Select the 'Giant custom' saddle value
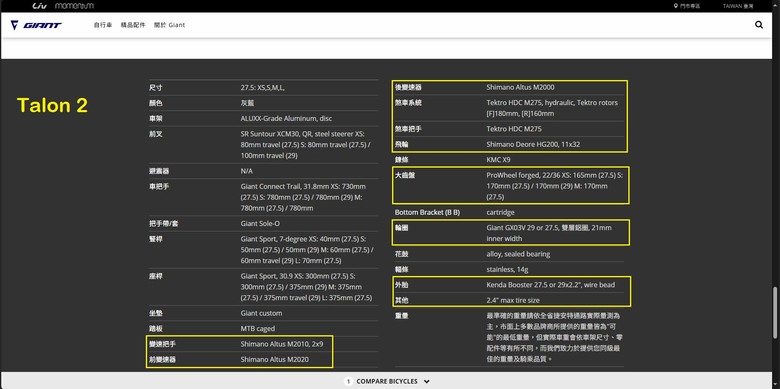The image size is (780, 389). coord(261,313)
